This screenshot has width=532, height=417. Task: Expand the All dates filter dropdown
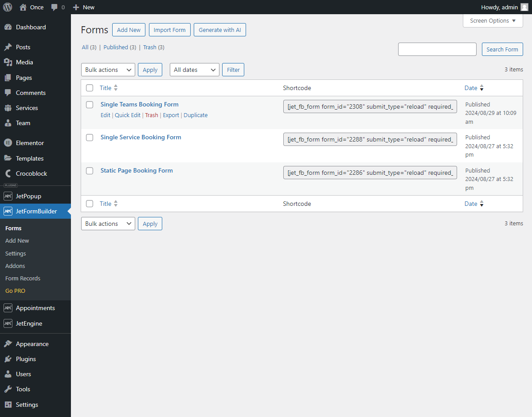[x=194, y=70]
